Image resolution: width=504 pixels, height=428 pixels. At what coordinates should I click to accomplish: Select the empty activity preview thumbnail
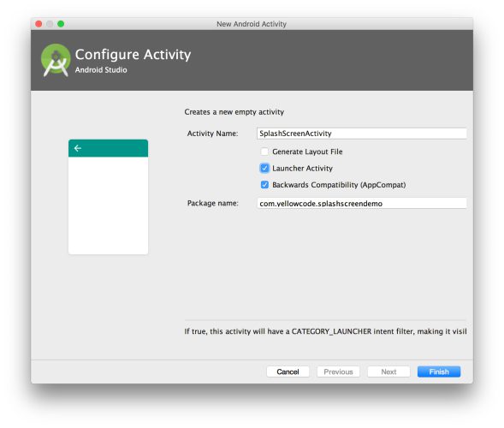coord(108,197)
